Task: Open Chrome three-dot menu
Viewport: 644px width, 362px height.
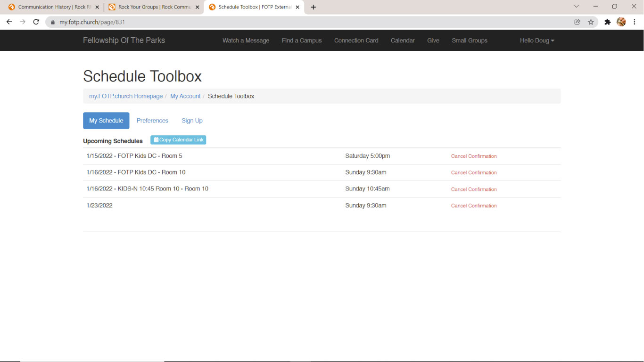Action: click(x=635, y=22)
